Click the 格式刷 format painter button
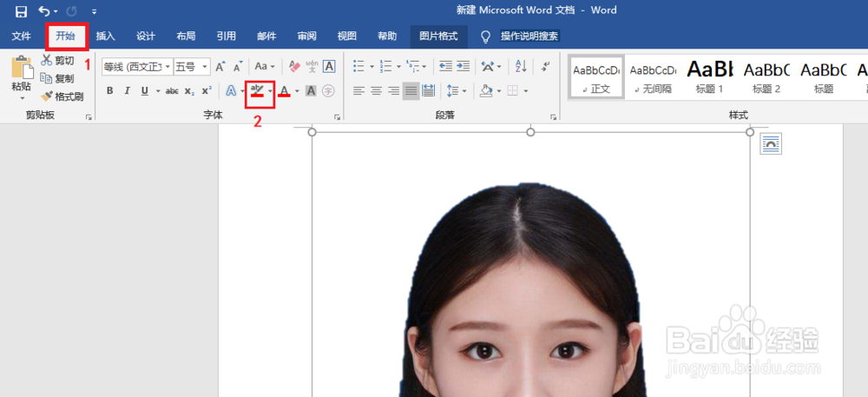 (x=62, y=97)
